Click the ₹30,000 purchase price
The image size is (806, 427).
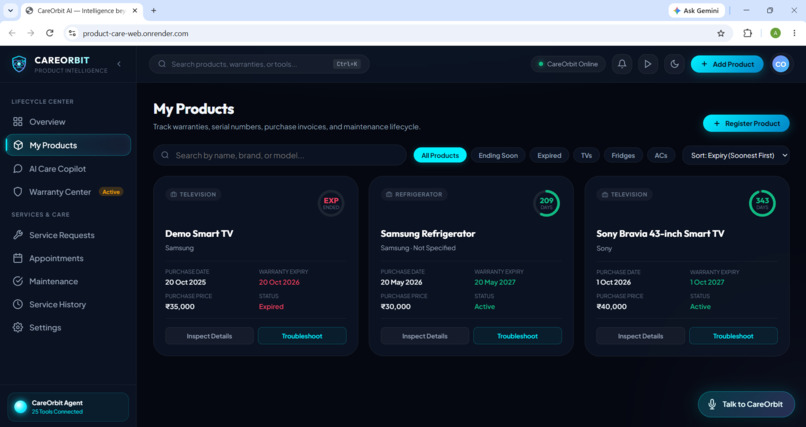[x=396, y=307]
